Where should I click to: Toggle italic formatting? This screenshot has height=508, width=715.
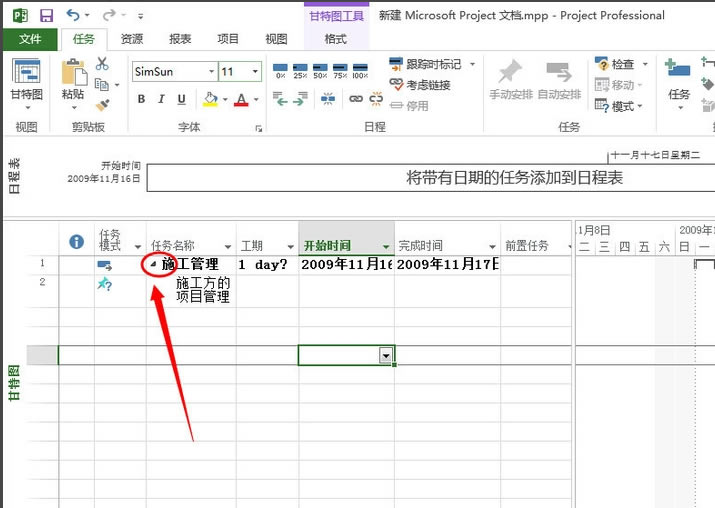tap(161, 99)
